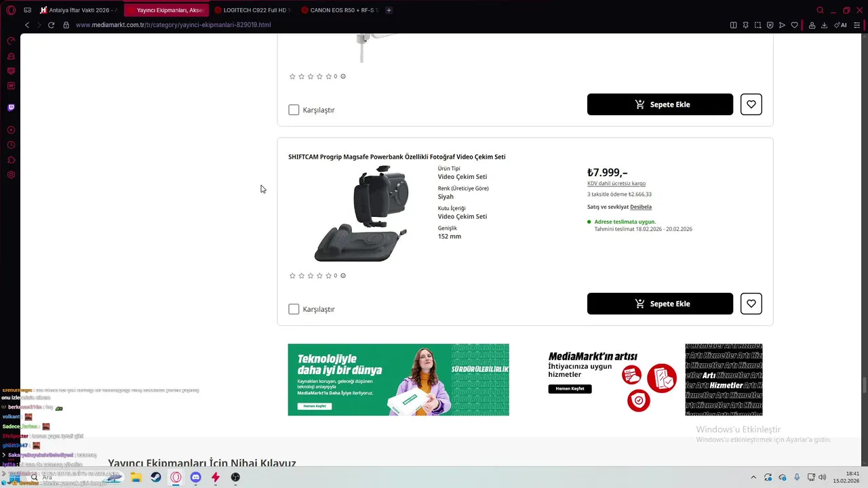
Task: Open Steam from the taskbar
Action: point(156,477)
